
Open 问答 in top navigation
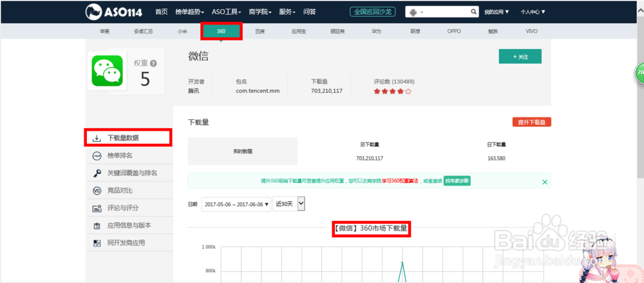pyautogui.click(x=309, y=12)
